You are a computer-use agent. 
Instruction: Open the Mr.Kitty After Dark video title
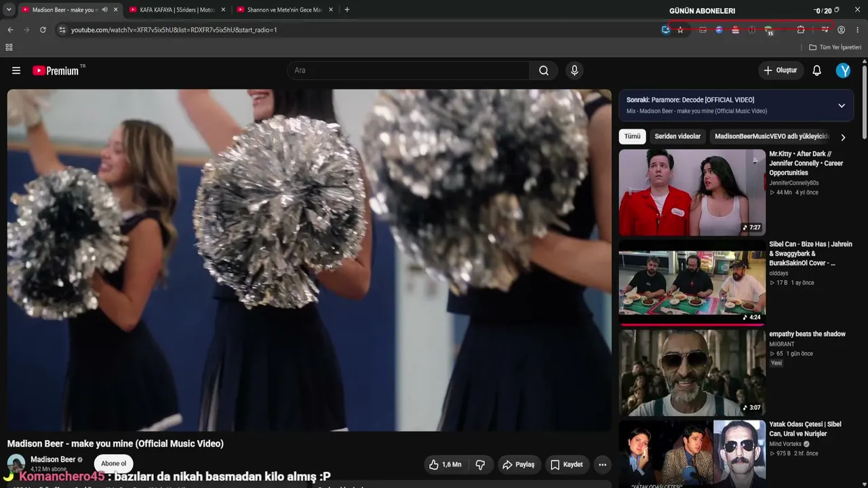(807, 163)
